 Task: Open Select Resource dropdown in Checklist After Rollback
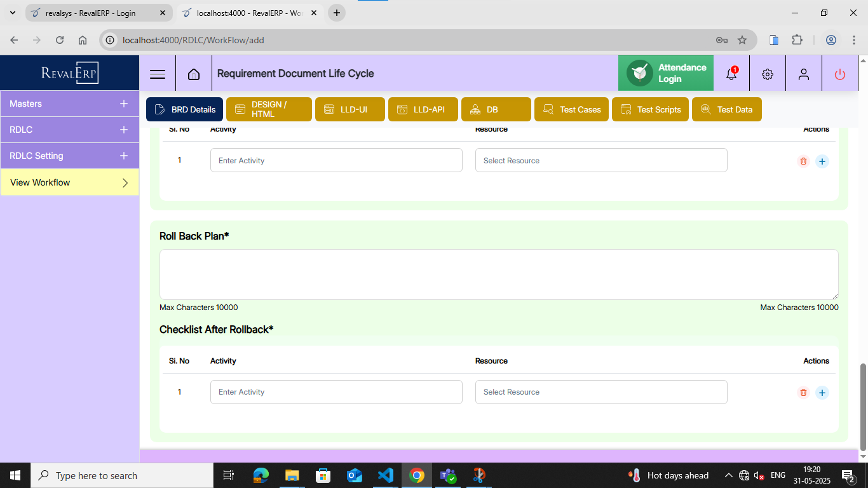tap(600, 392)
